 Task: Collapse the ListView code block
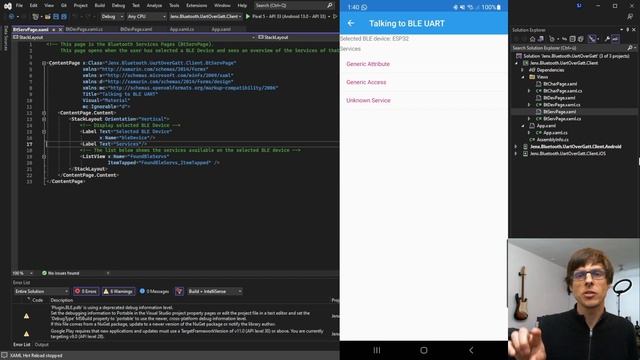(44, 157)
